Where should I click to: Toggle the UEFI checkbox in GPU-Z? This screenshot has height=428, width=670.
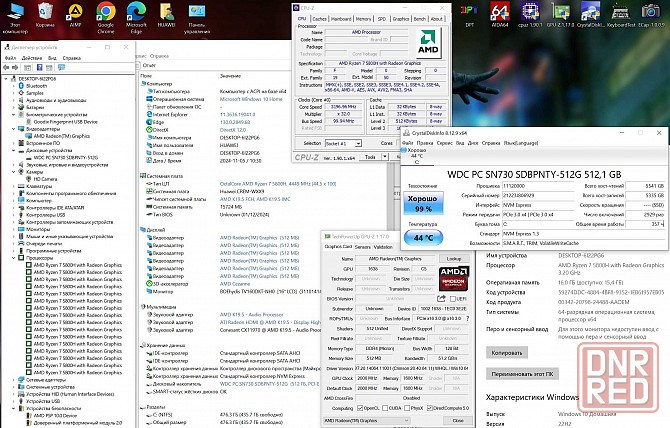pos(453,299)
